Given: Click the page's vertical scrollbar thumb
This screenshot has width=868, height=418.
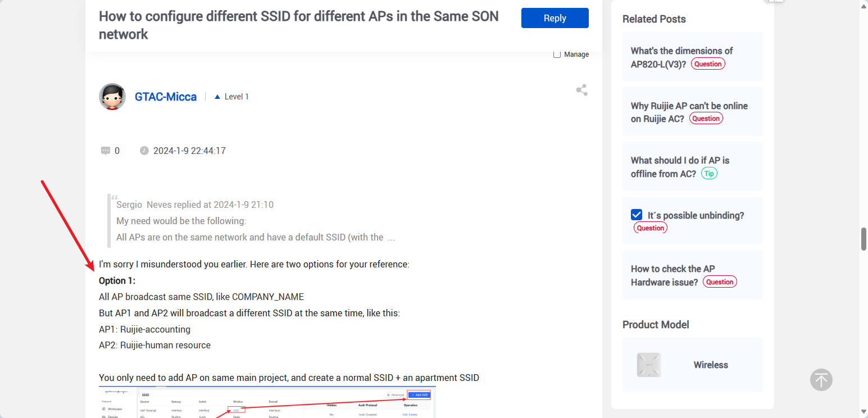Looking at the screenshot, I should pyautogui.click(x=864, y=239).
